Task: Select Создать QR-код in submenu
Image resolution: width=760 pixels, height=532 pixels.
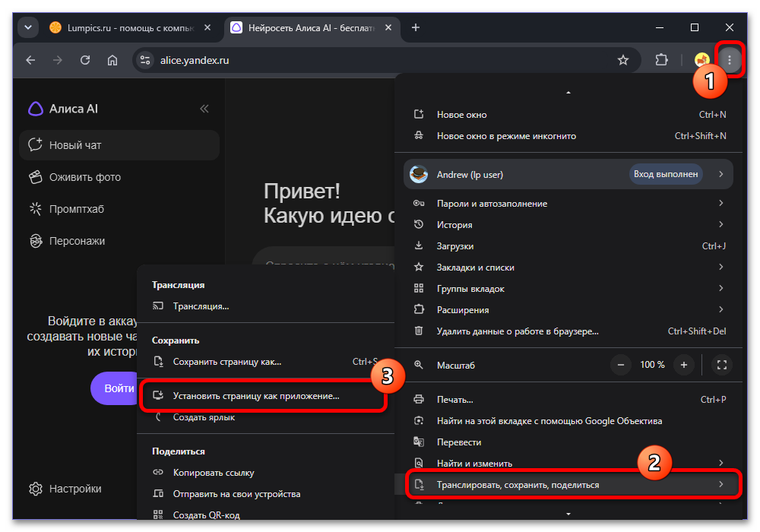Action: coord(265,515)
